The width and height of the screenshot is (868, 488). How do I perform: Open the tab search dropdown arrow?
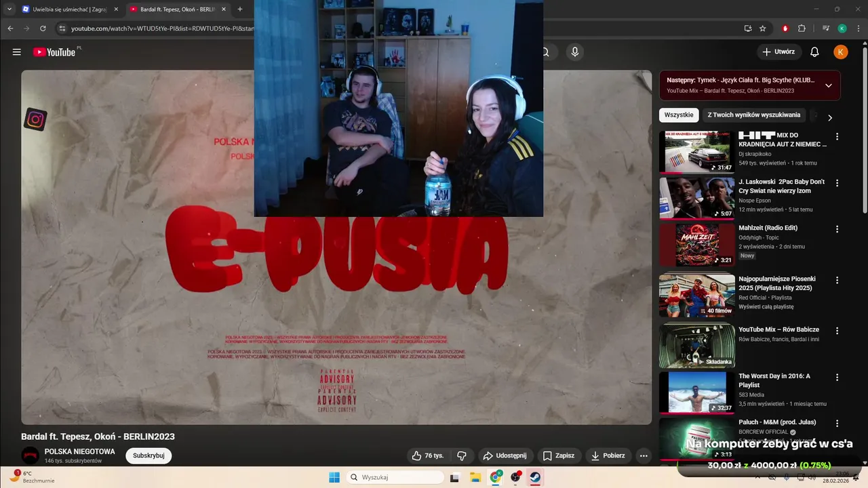pyautogui.click(x=9, y=9)
